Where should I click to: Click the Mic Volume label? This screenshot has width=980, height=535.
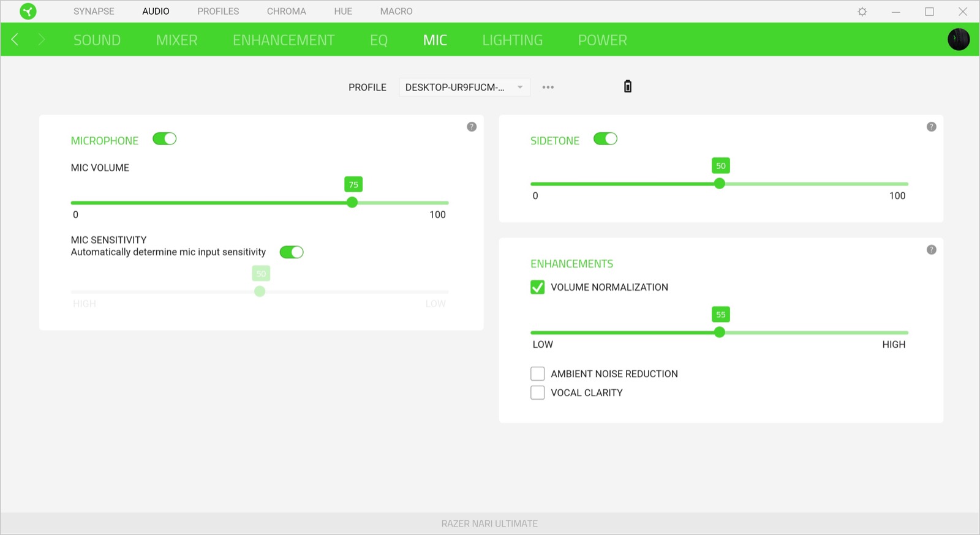(100, 168)
